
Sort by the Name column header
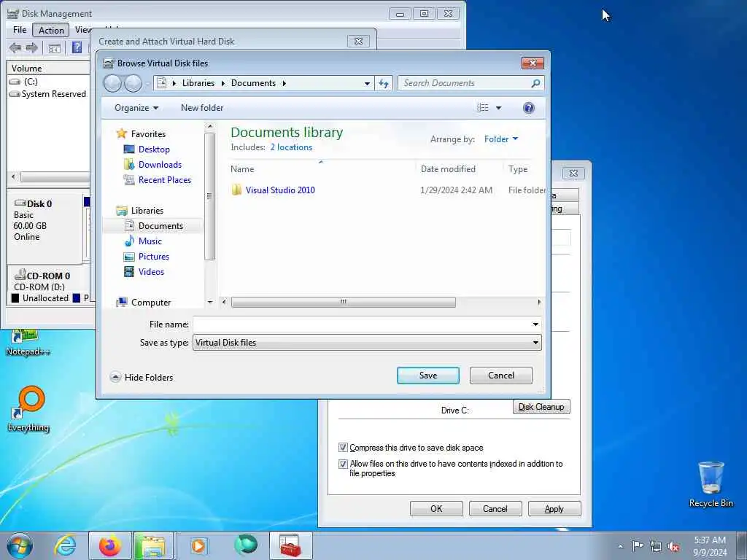click(321, 169)
